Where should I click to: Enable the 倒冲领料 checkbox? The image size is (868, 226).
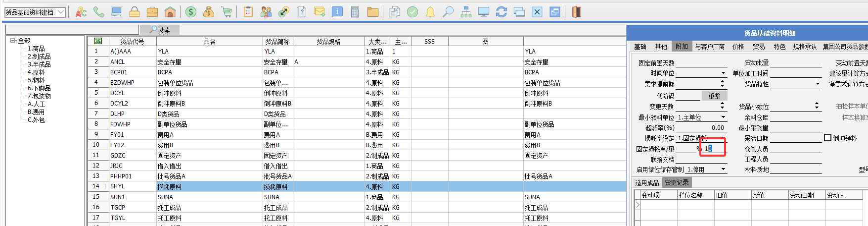tap(827, 138)
